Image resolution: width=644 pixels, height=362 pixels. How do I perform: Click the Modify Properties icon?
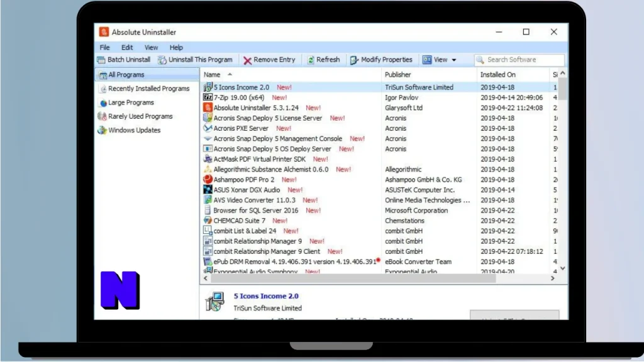tap(354, 60)
